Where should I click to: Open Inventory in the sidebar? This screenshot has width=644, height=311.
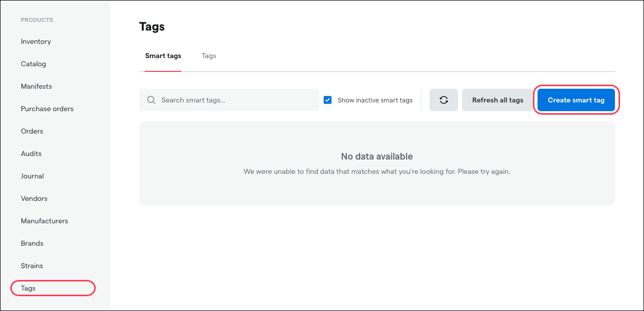[36, 41]
